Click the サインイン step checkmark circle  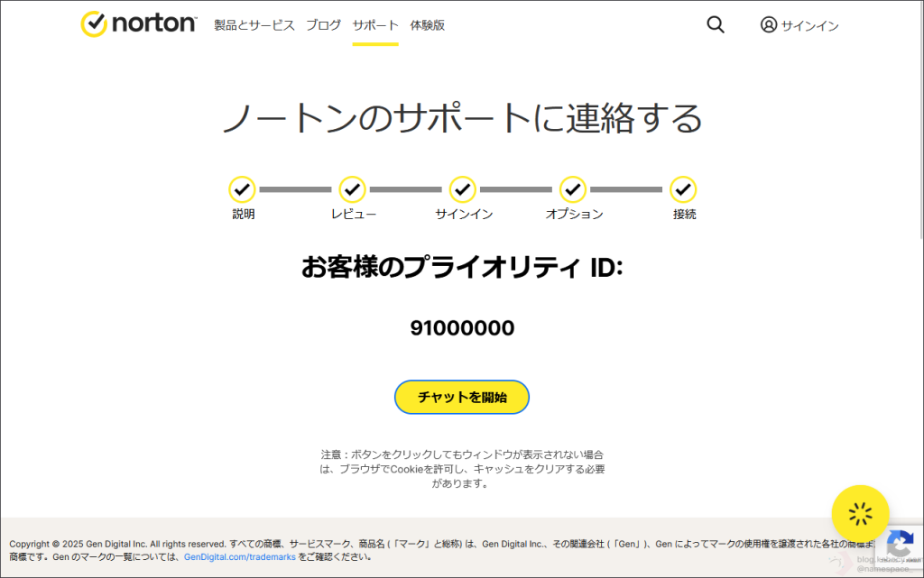point(463,189)
